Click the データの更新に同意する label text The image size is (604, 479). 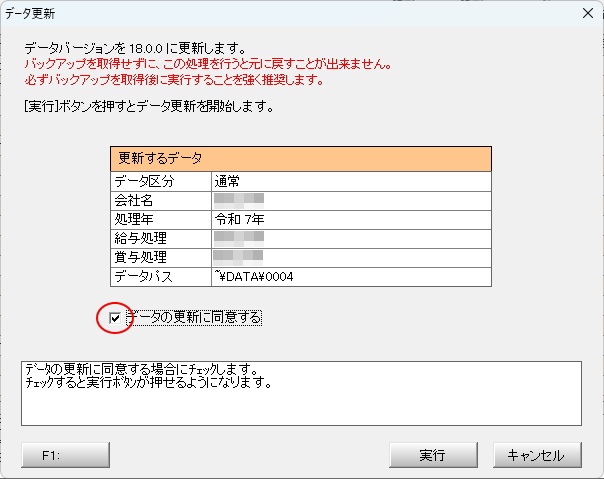193,318
